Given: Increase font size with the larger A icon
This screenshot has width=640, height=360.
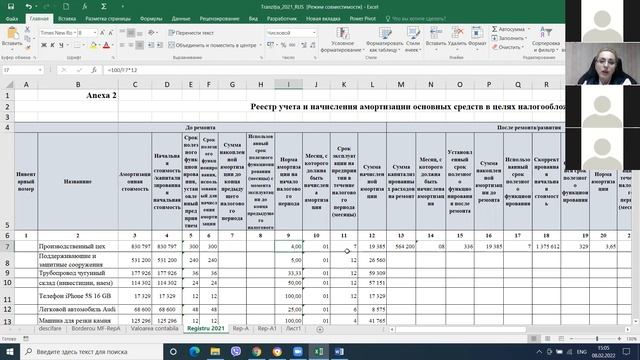Looking at the screenshot, I should click(x=102, y=33).
